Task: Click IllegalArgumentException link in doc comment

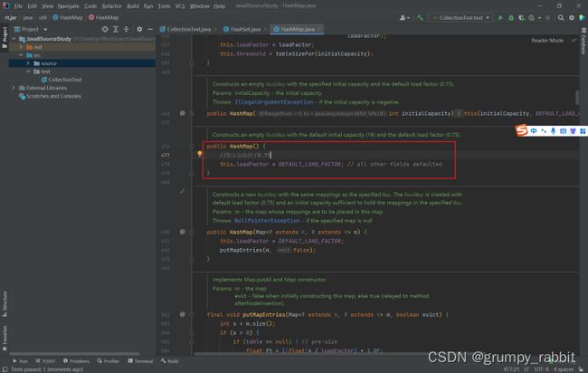Action: 273,102
